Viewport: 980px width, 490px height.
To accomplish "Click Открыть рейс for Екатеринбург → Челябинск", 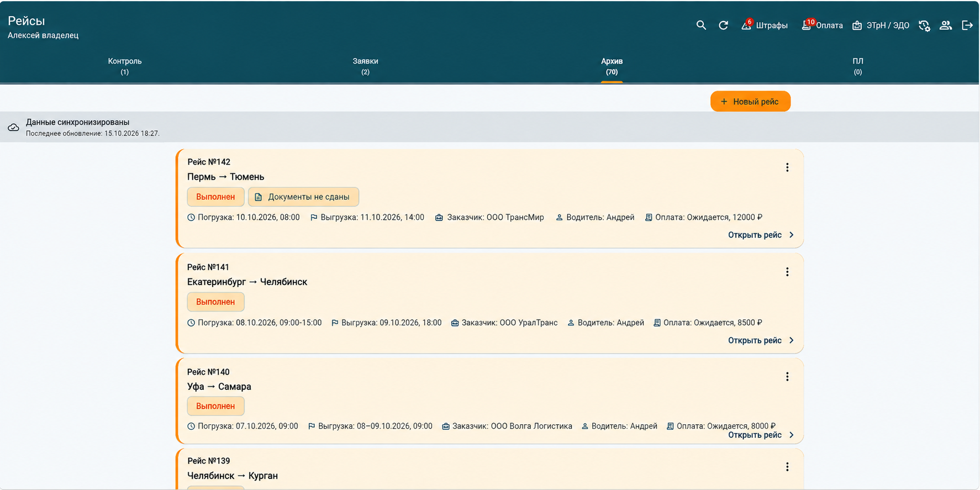I will (x=761, y=340).
